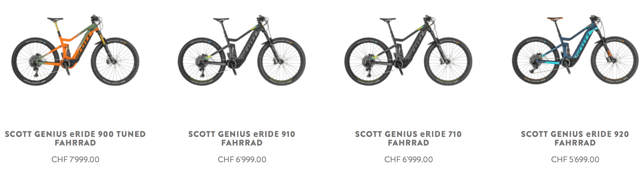Click the saddle of the eRIDE 910 bike

[221, 20]
